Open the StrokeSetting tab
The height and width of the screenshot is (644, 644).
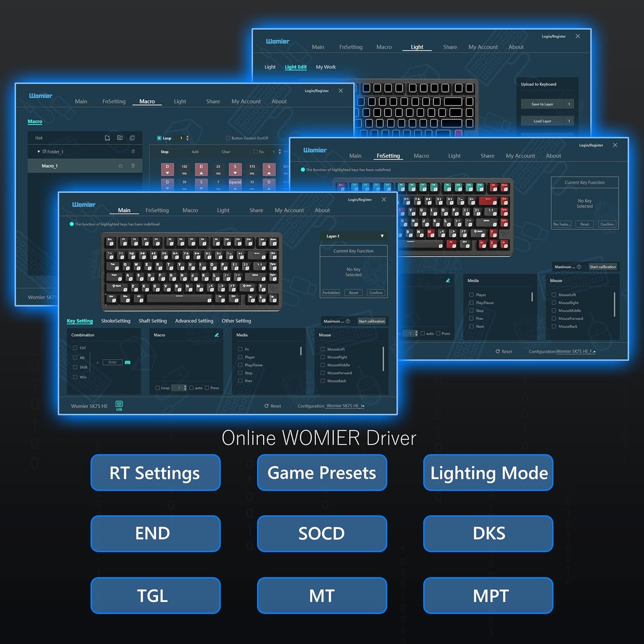[115, 321]
